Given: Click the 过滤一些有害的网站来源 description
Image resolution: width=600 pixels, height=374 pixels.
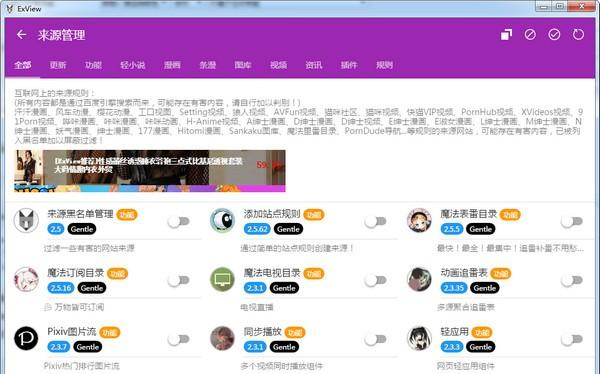Looking at the screenshot, I should (x=89, y=248).
